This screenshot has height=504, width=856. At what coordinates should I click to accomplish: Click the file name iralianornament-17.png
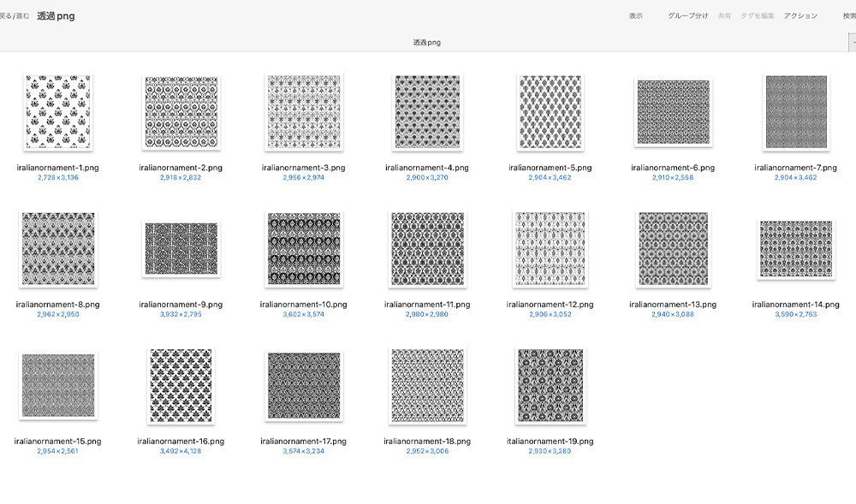(304, 442)
